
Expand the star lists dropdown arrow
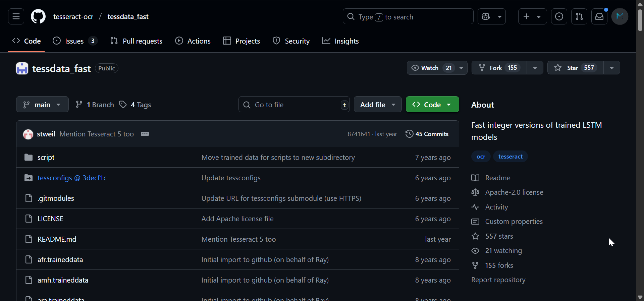[x=612, y=68]
